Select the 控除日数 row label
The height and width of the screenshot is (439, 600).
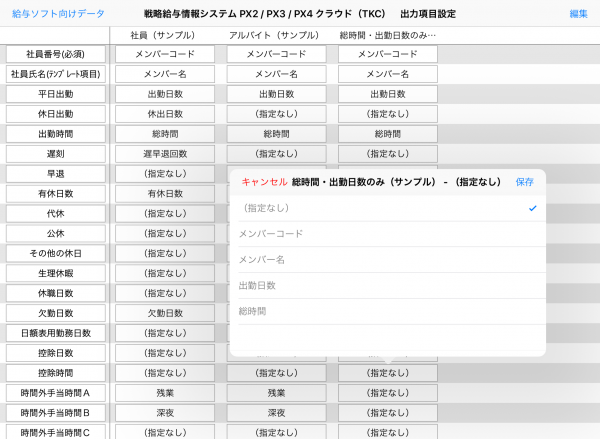[x=55, y=353]
